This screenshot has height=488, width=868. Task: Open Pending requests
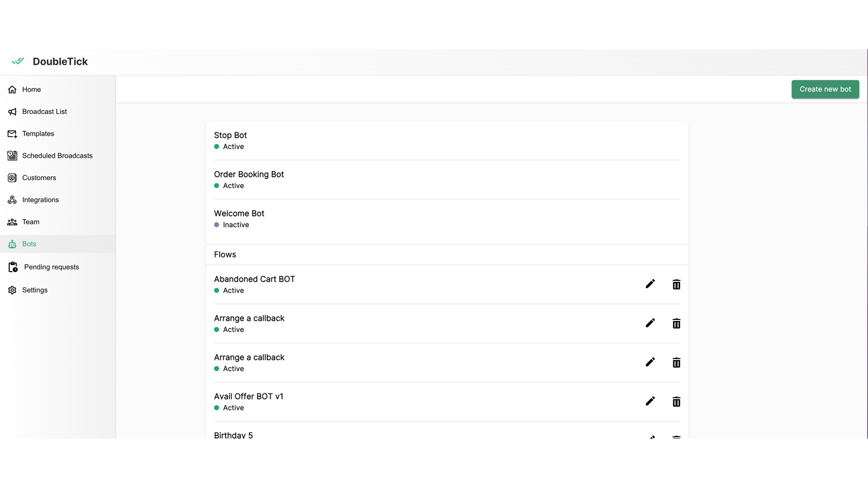point(51,267)
